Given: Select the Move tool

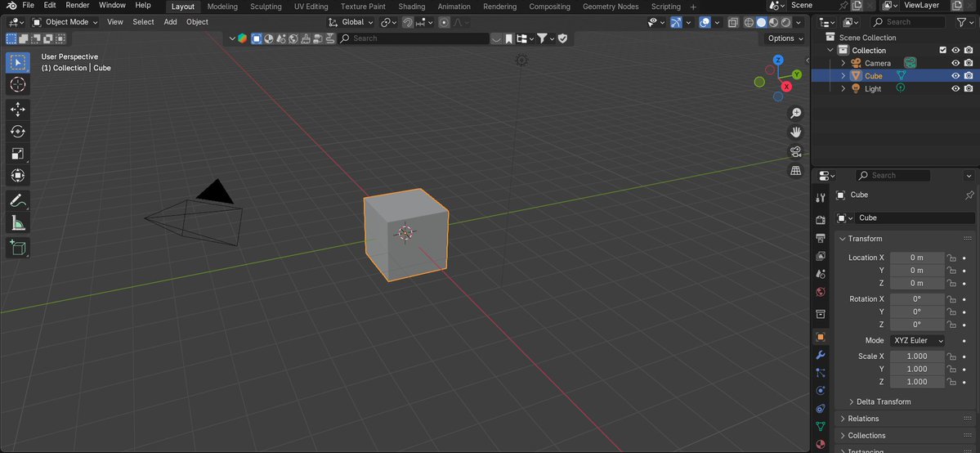Looking at the screenshot, I should 17,110.
